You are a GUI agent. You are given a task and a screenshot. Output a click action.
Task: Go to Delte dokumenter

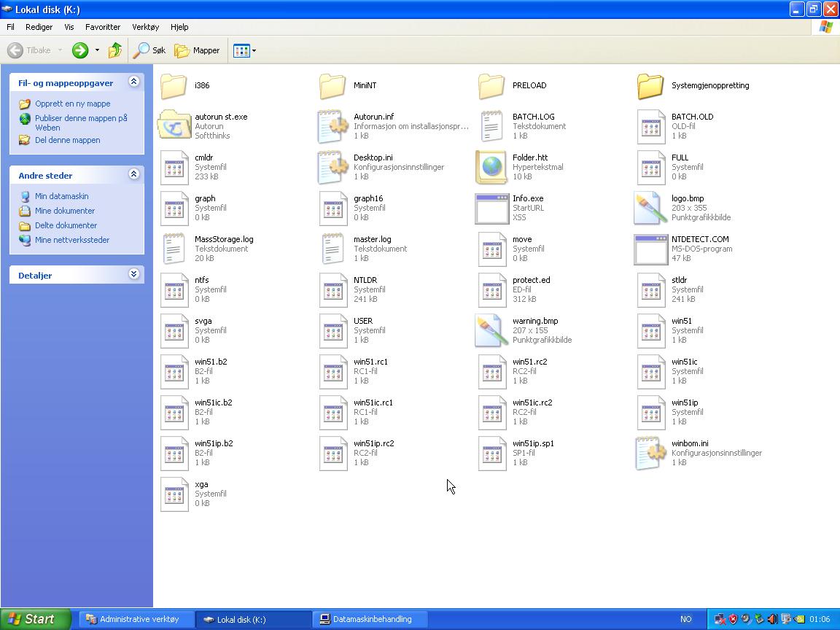click(66, 225)
